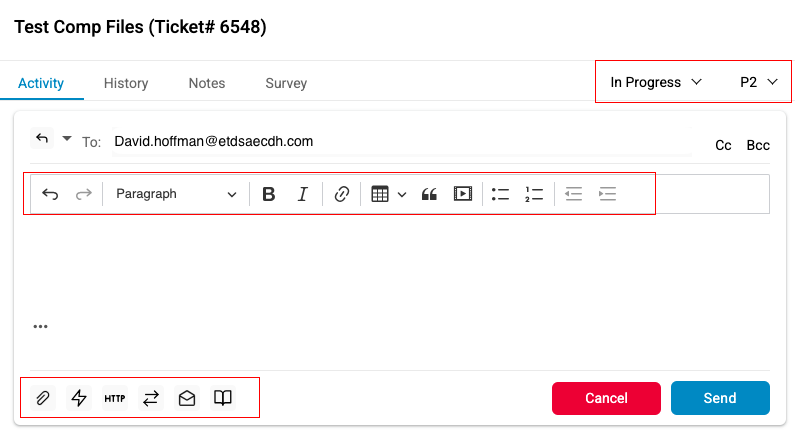Open the P2 priority dropdown
The image size is (795, 438).
tap(759, 82)
